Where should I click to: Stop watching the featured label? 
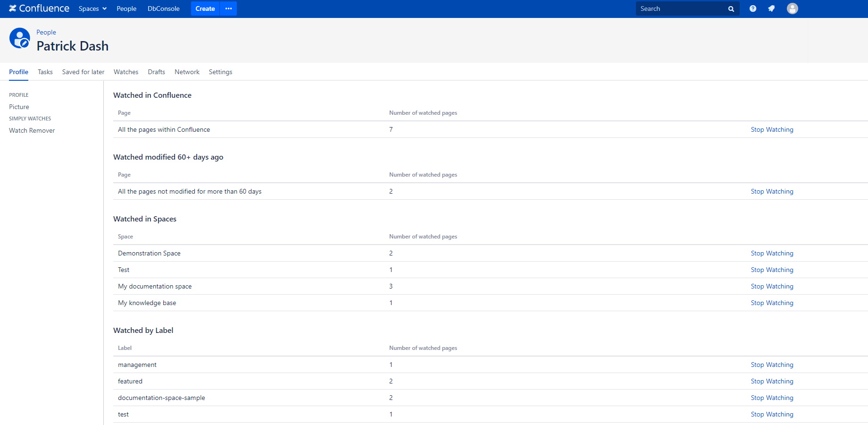(772, 381)
